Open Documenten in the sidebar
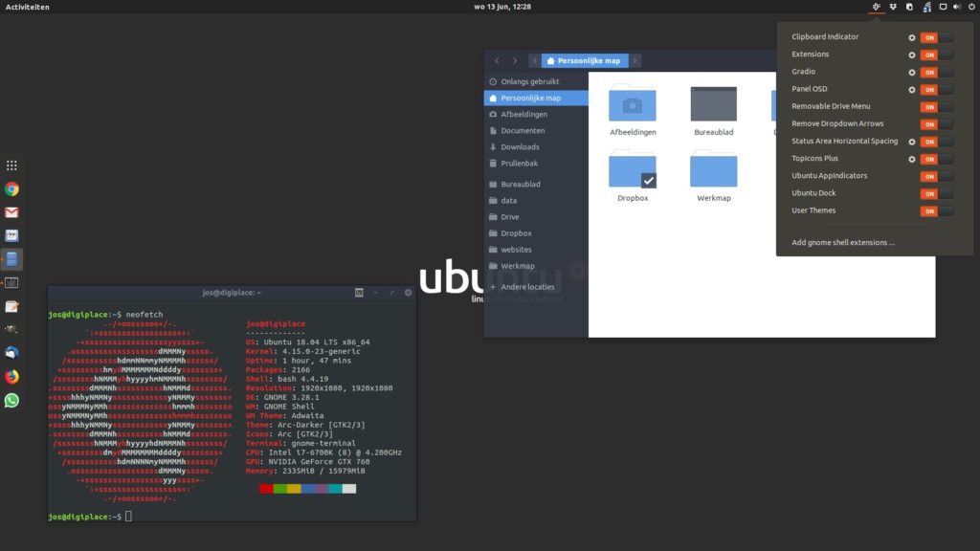Viewport: 980px width, 551px height. 536,130
